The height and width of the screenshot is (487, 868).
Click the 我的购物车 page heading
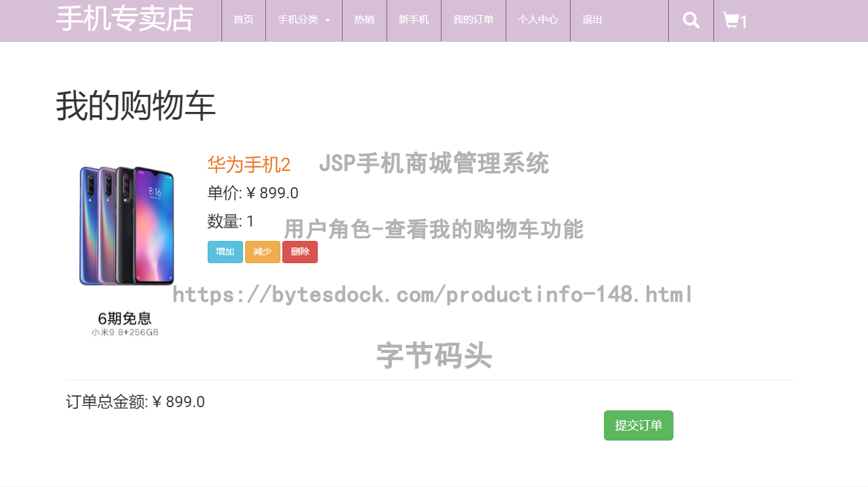[x=136, y=106]
